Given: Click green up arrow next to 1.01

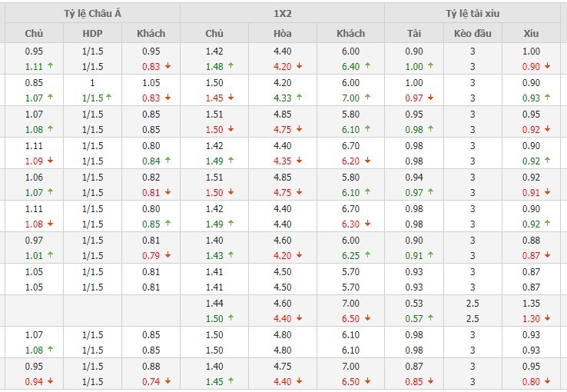Looking at the screenshot, I should click(51, 255).
